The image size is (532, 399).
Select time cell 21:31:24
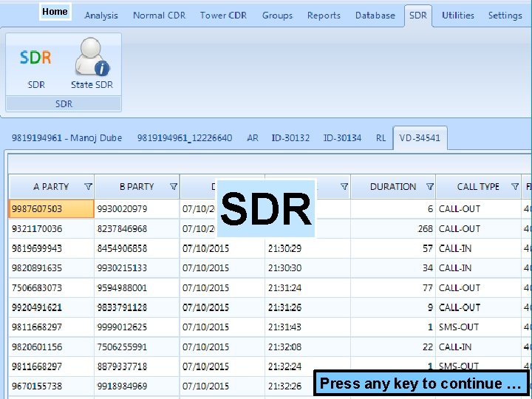coord(307,287)
